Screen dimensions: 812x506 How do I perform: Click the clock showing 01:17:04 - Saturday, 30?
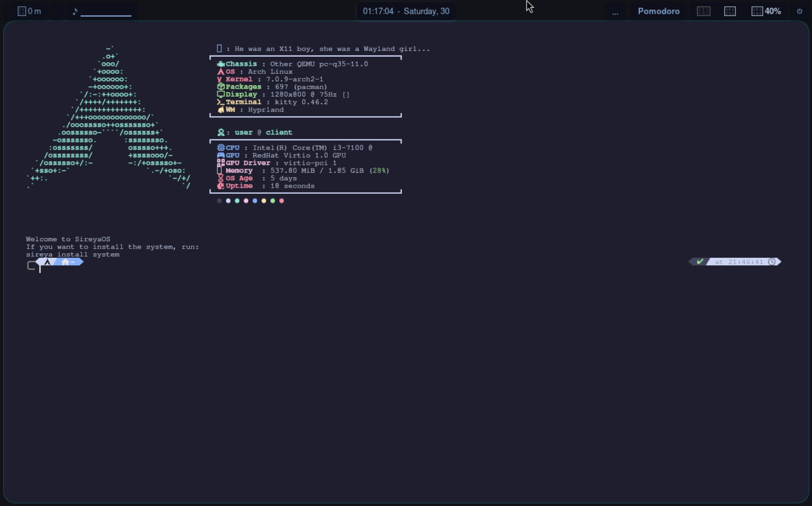[406, 11]
